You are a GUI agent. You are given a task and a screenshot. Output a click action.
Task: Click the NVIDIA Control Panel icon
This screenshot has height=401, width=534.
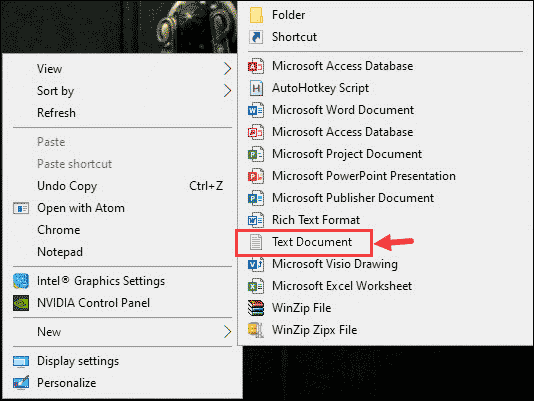[x=21, y=303]
